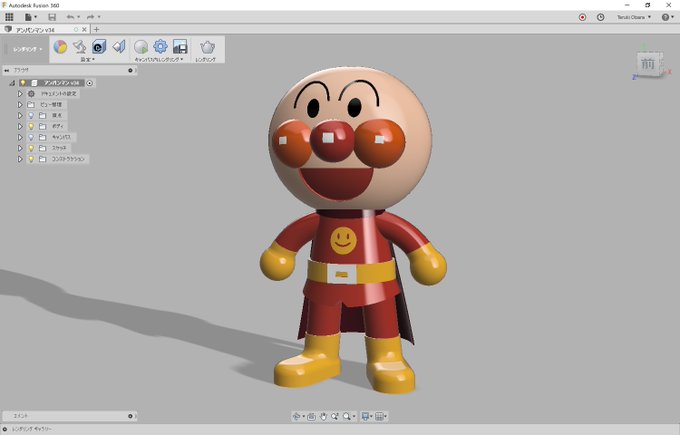Image resolution: width=680 pixels, height=435 pixels.
Task: Hide the ボディ folder via lightbulb
Action: pyautogui.click(x=31, y=126)
